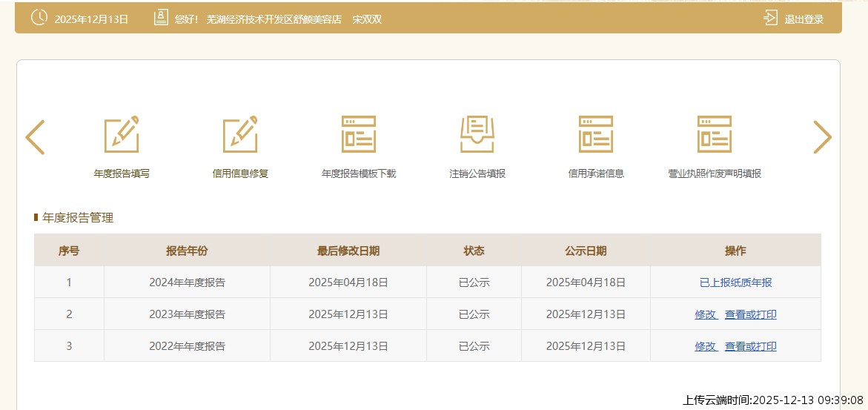Open the 年度报告模板下载 icon
Screen dimensions: 868x410
pos(359,135)
